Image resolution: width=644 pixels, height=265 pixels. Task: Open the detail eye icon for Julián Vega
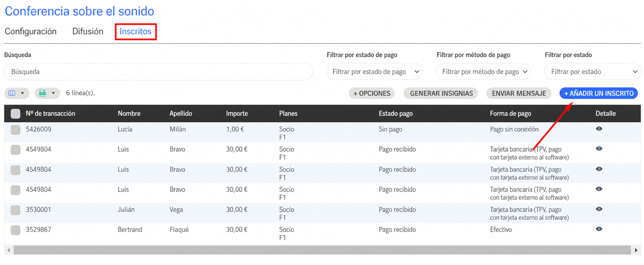coord(599,209)
